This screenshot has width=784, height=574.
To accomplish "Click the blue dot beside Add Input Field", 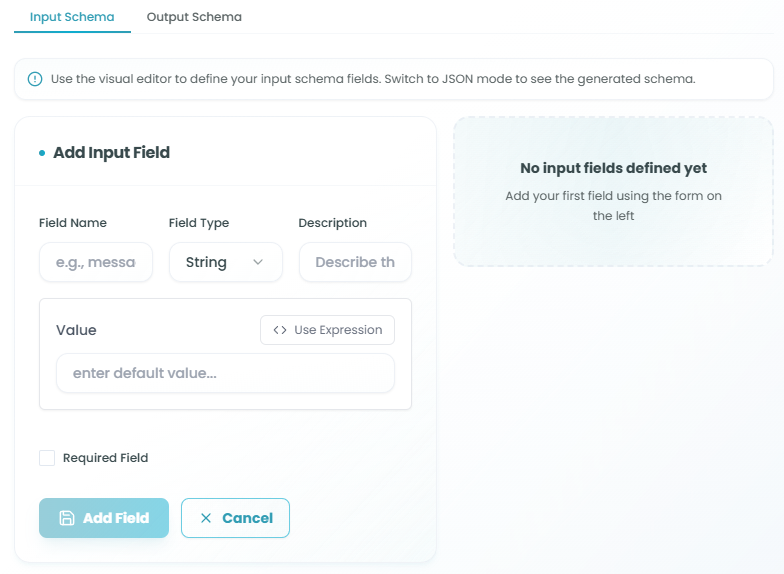I will tap(42, 153).
